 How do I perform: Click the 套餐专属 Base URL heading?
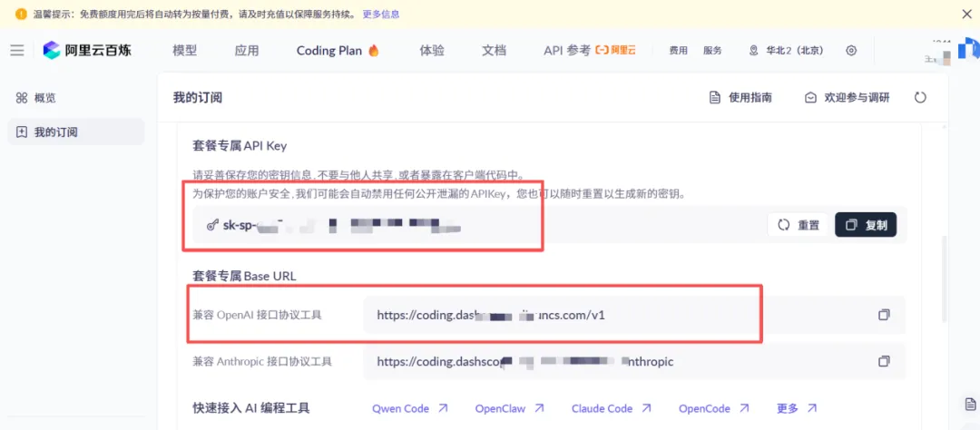click(x=244, y=276)
